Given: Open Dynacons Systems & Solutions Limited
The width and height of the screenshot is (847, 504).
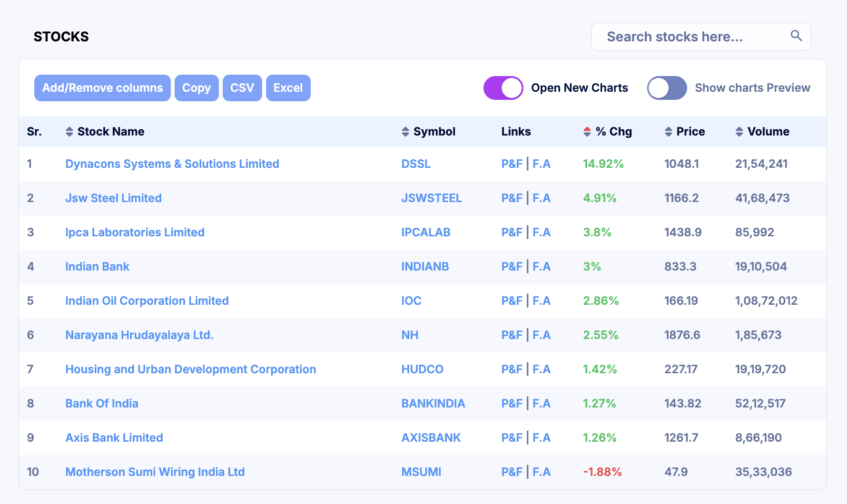Looking at the screenshot, I should (x=172, y=164).
